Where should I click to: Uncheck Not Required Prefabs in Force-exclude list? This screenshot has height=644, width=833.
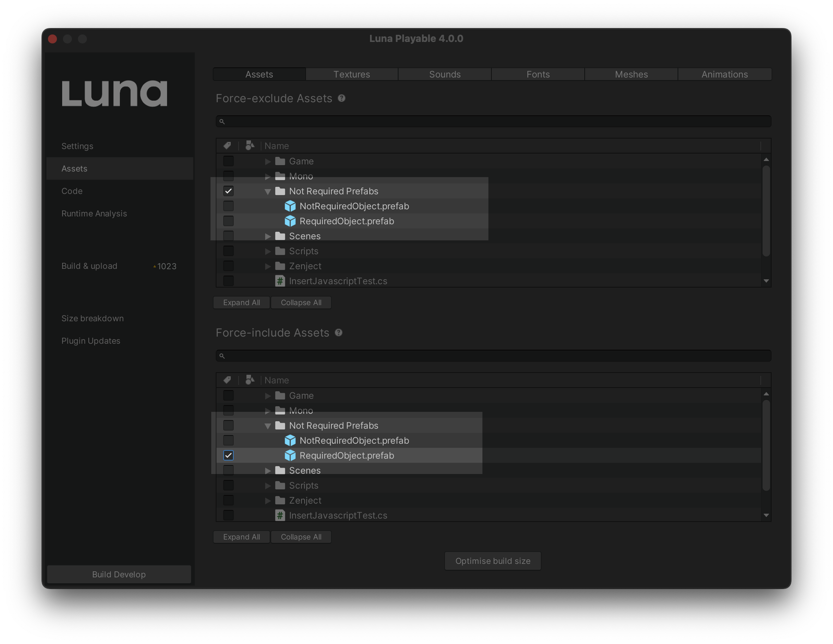[x=228, y=191]
